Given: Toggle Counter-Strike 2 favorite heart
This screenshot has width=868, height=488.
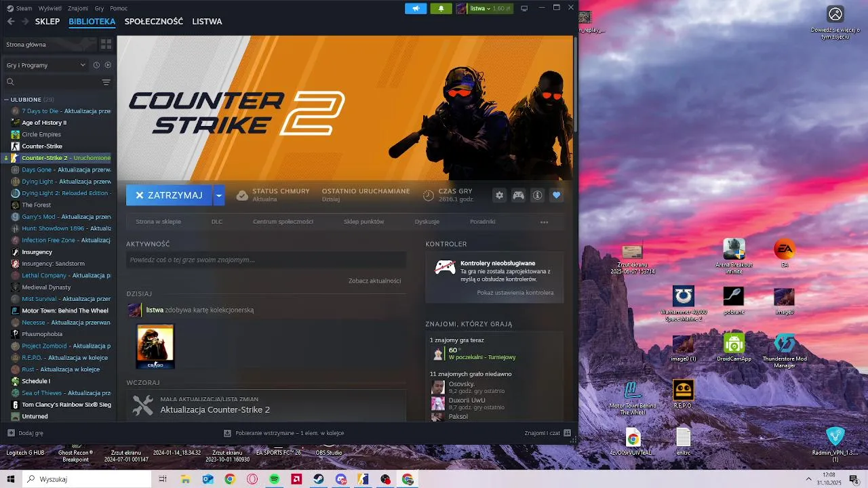Looking at the screenshot, I should [x=556, y=195].
